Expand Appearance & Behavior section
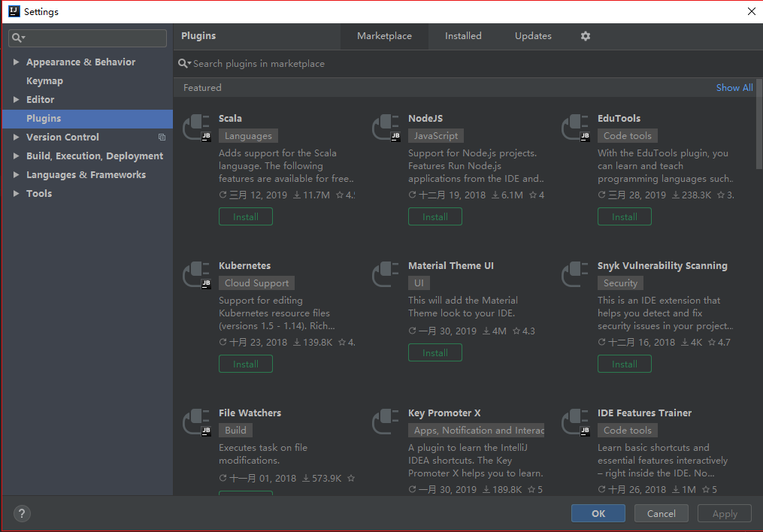This screenshot has width=763, height=532. pos(16,62)
